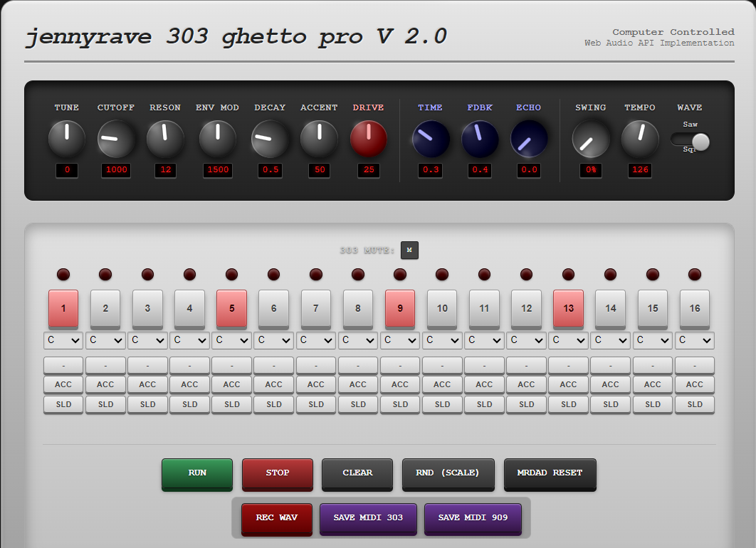
Task: Click the red DRIVE knob
Action: (368, 139)
